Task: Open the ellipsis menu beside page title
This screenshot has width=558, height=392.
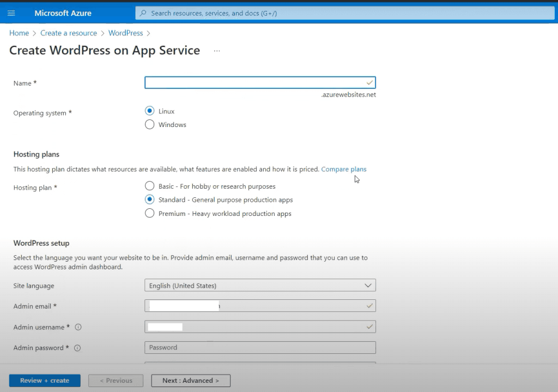Action: click(217, 51)
